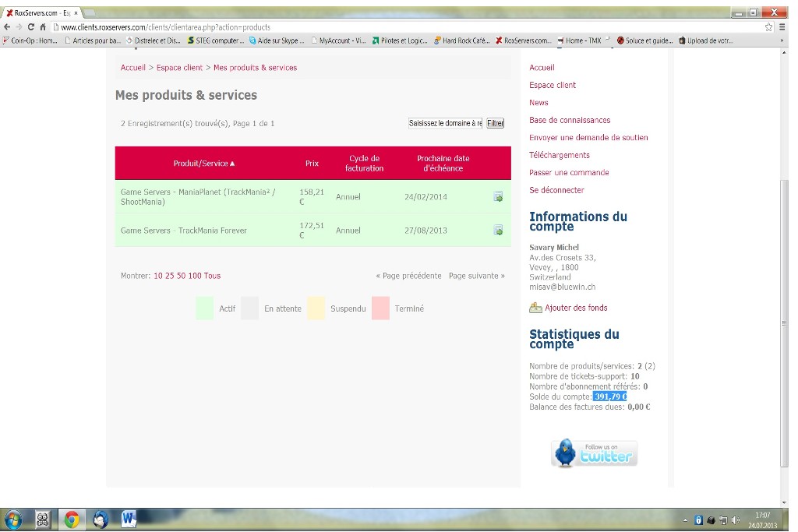Viewport: 798px width, 532px height.
Task: Open Hard Rock Café bookmark
Action: point(462,41)
